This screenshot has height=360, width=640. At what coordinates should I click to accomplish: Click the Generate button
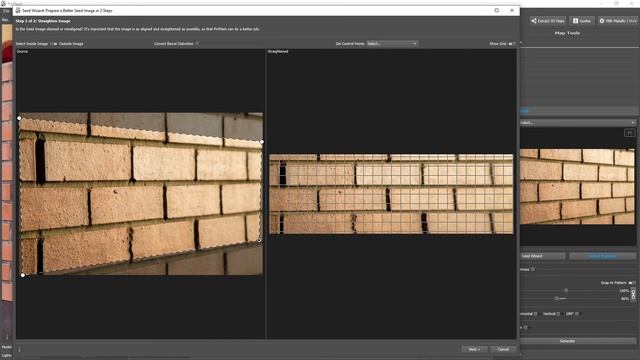(577, 341)
